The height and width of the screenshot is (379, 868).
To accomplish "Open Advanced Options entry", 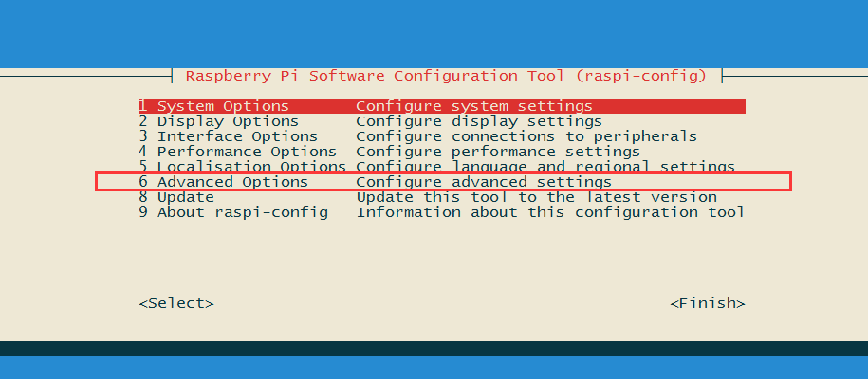I will coord(232,182).
